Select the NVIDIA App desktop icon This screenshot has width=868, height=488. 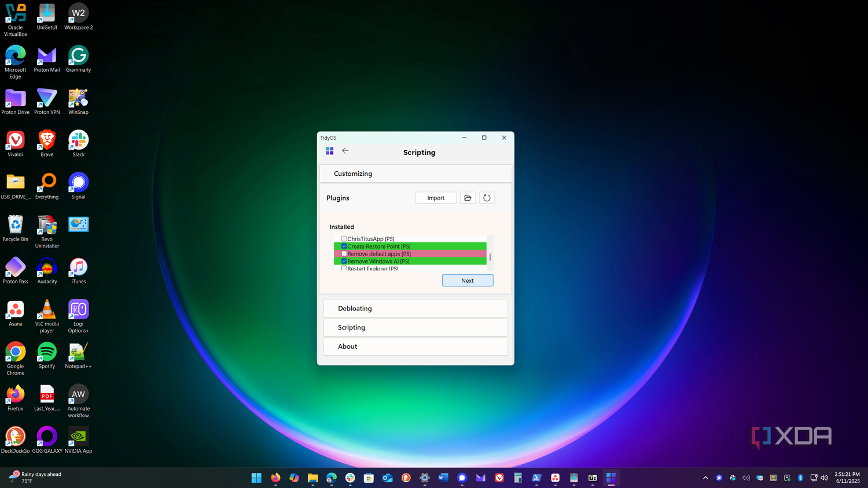(x=78, y=441)
